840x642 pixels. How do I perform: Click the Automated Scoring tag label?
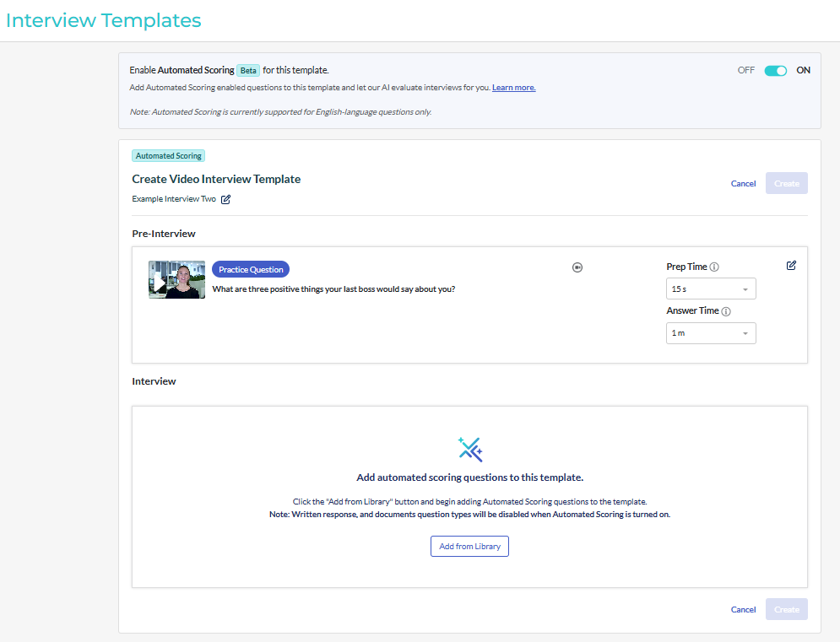click(168, 156)
